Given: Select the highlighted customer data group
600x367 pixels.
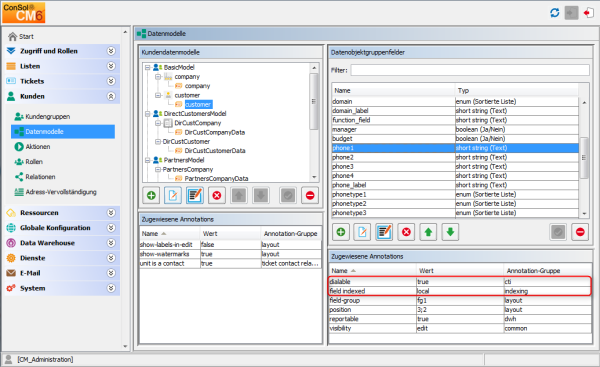Looking at the screenshot, I should click(x=198, y=104).
